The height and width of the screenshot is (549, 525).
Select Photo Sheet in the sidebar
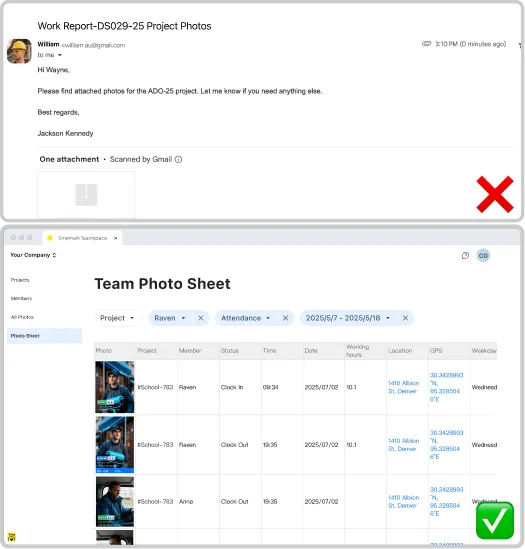click(x=44, y=336)
